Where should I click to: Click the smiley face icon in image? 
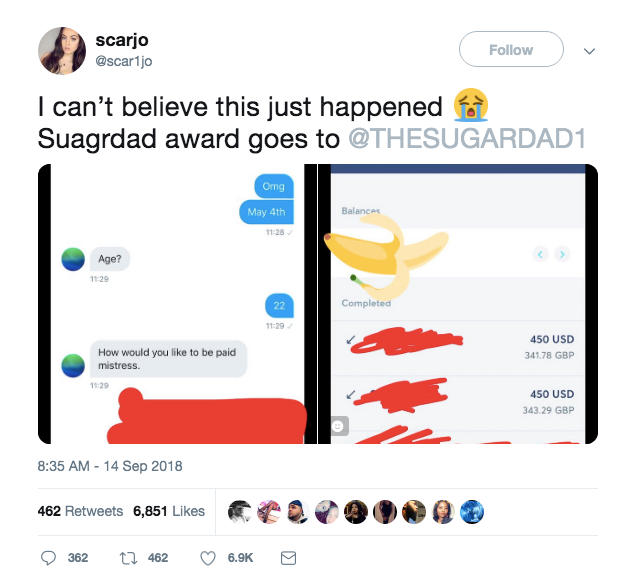click(338, 426)
